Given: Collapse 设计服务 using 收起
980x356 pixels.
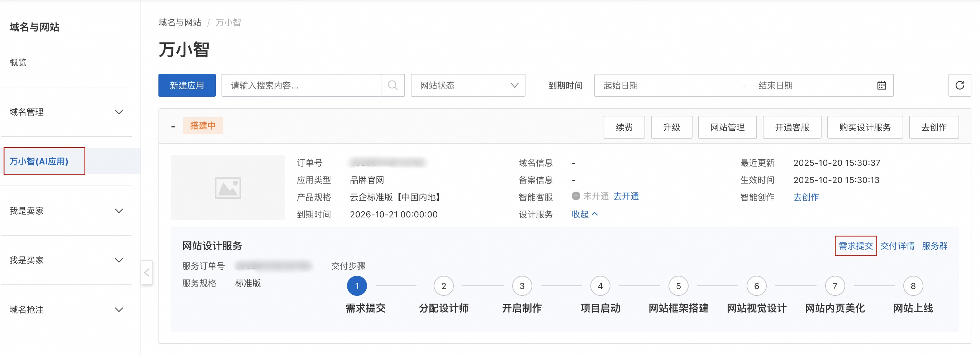Looking at the screenshot, I should (x=584, y=214).
